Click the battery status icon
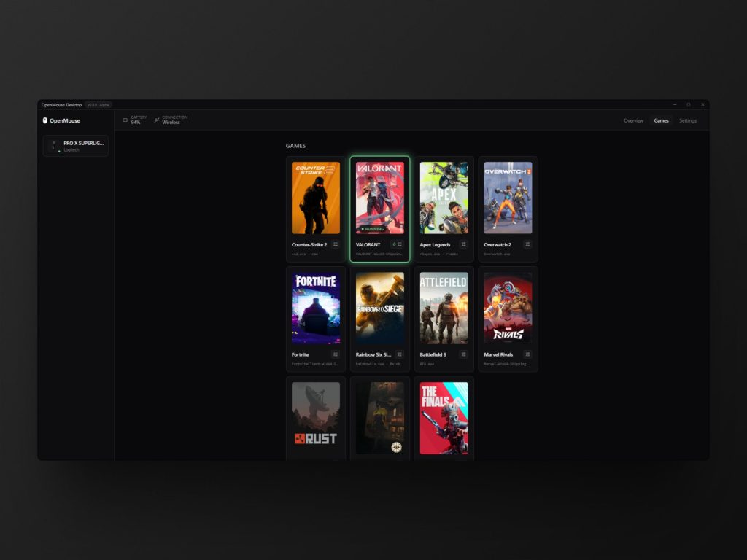 tap(125, 120)
